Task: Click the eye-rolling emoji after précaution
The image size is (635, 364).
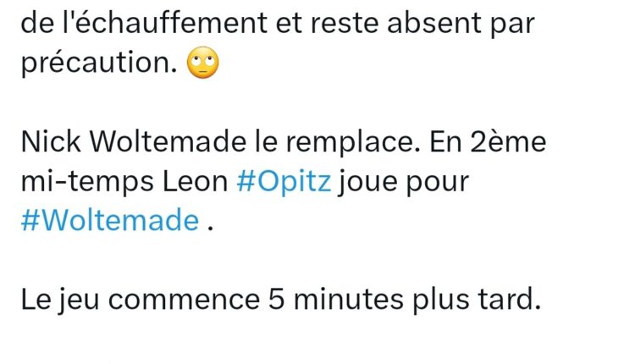Action: 203,63
